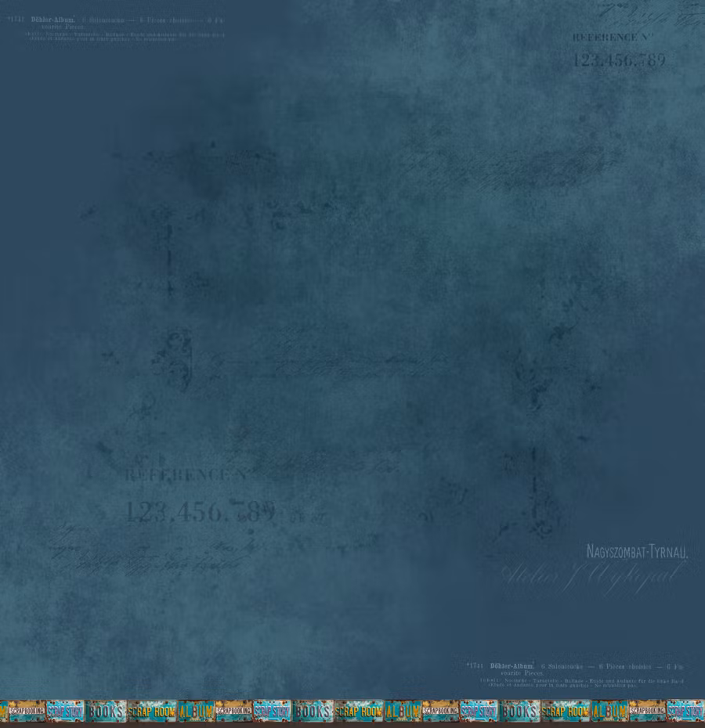Select the leftmost full ALBUM plate
Screen dimensions: 705x728
pos(196,712)
